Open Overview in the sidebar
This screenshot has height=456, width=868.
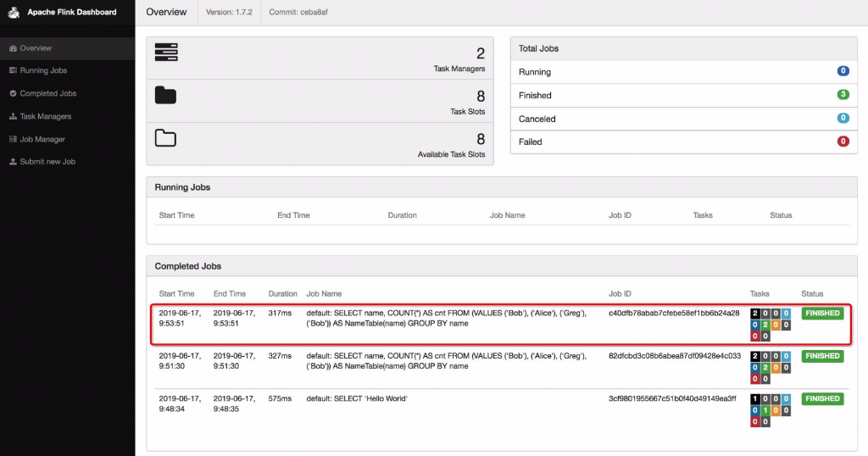36,48
